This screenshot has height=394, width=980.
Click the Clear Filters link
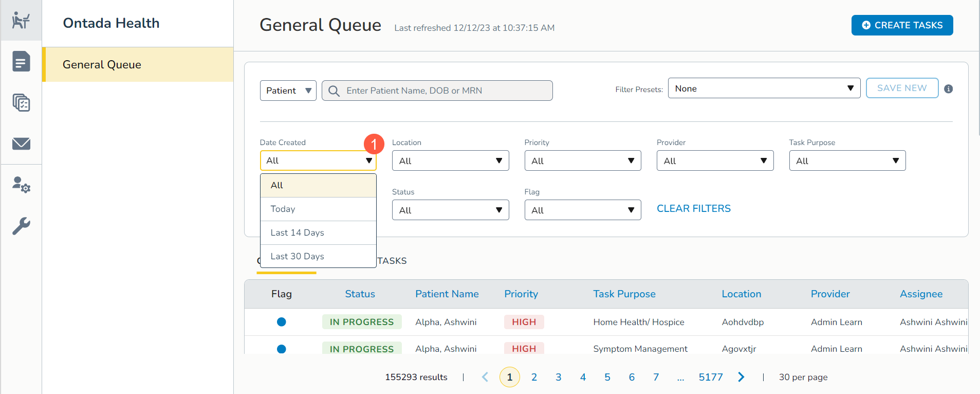click(693, 208)
